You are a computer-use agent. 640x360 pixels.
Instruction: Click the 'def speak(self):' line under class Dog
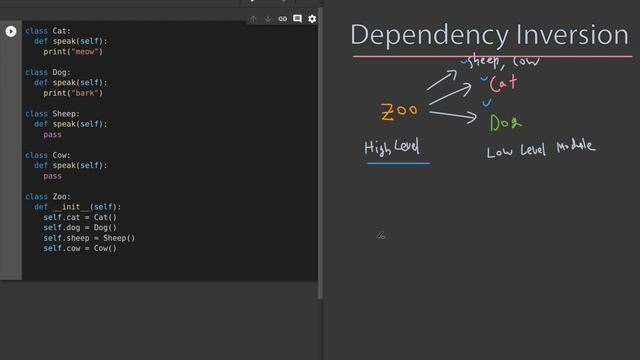71,83
